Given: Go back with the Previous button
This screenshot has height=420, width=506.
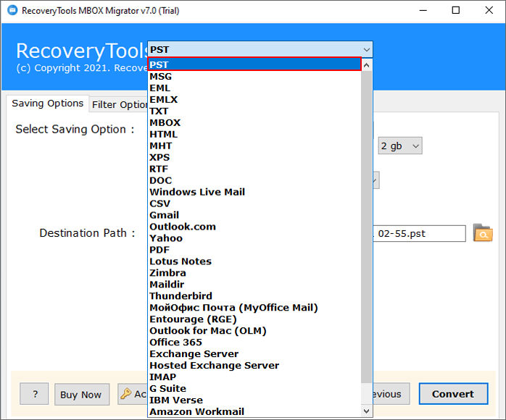Looking at the screenshot, I should click(x=391, y=394).
